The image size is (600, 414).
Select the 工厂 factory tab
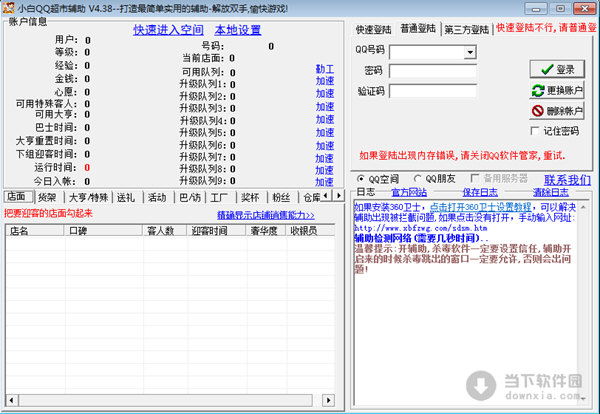coord(221,197)
